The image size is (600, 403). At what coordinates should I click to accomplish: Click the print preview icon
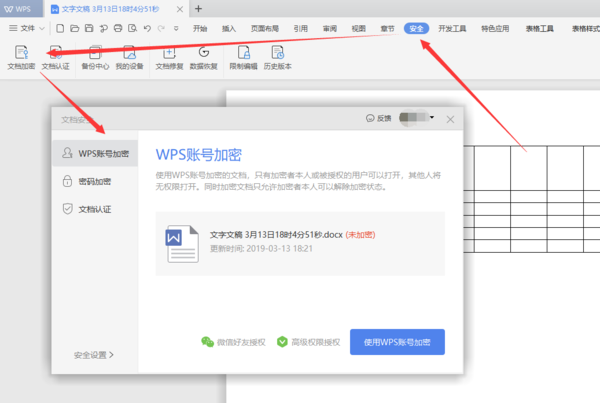pyautogui.click(x=132, y=28)
